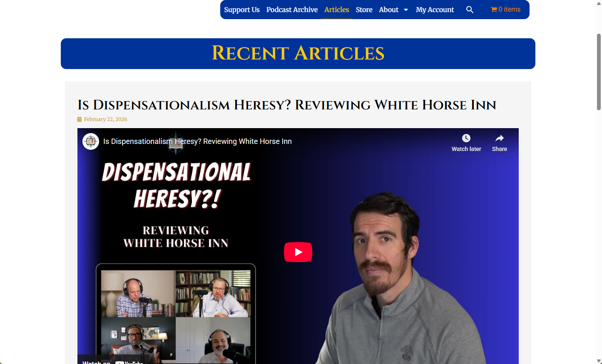The width and height of the screenshot is (602, 364).
Task: Click the shopping cart icon
Action: tap(494, 10)
